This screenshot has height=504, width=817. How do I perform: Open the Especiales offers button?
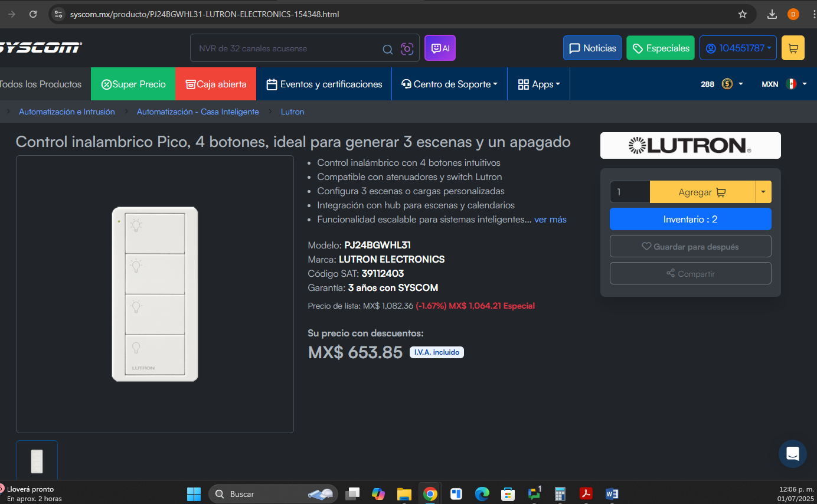pos(660,48)
